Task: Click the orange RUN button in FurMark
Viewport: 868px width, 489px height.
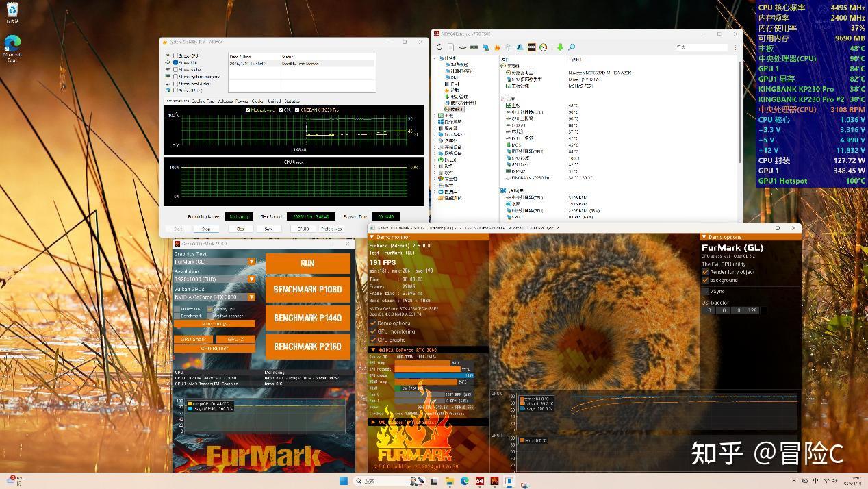Action: pyautogui.click(x=307, y=263)
